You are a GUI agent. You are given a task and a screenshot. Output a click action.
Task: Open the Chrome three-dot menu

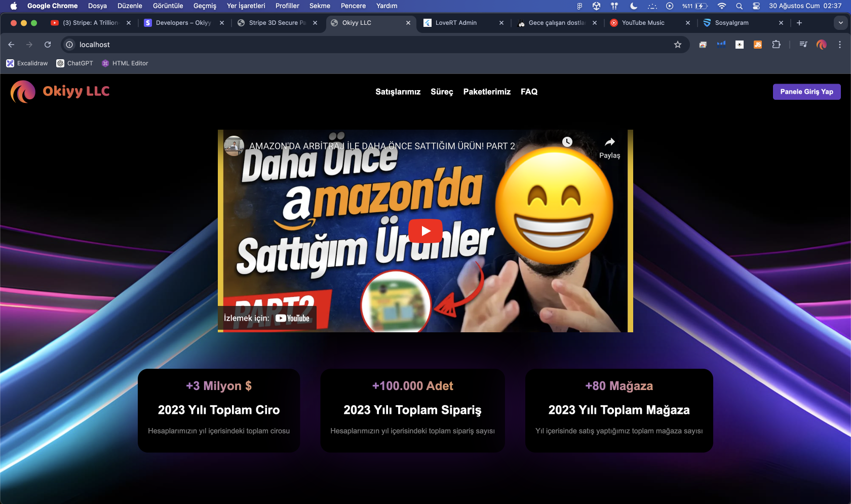pos(840,45)
